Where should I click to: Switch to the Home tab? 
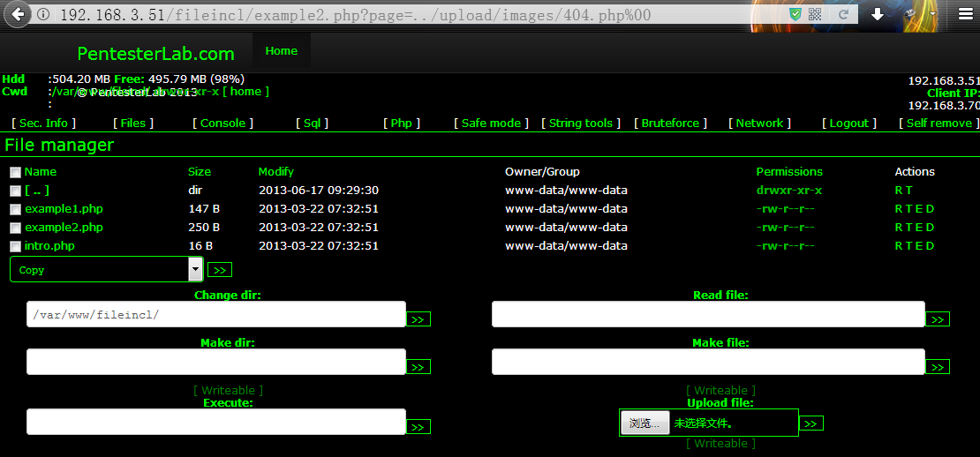tap(282, 51)
